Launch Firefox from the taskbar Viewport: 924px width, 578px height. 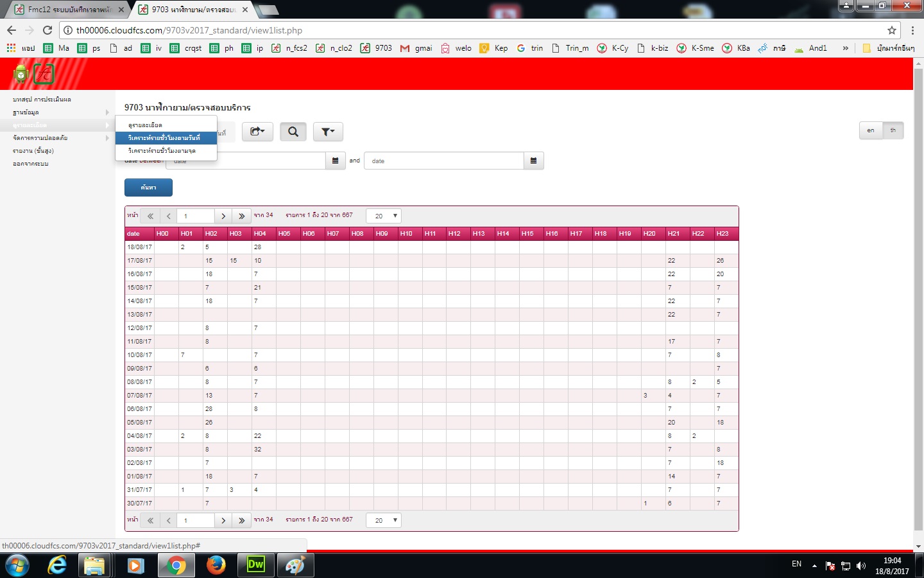216,565
